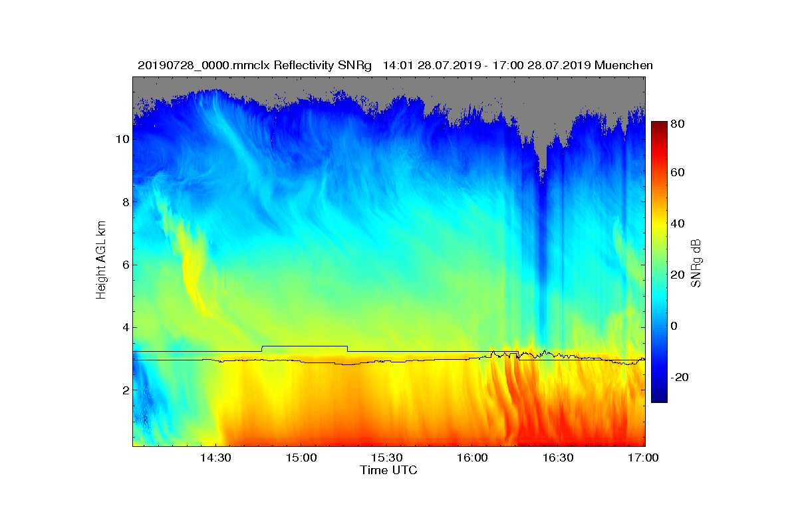This screenshot has width=798, height=532.
Task: Click the colorbar value -20
Action: [678, 377]
